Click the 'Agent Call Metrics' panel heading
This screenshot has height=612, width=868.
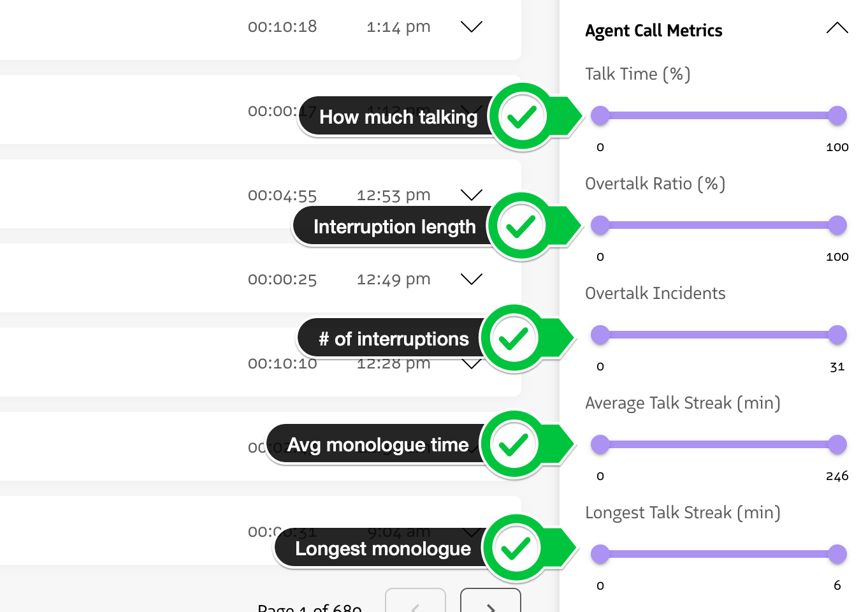(x=653, y=30)
